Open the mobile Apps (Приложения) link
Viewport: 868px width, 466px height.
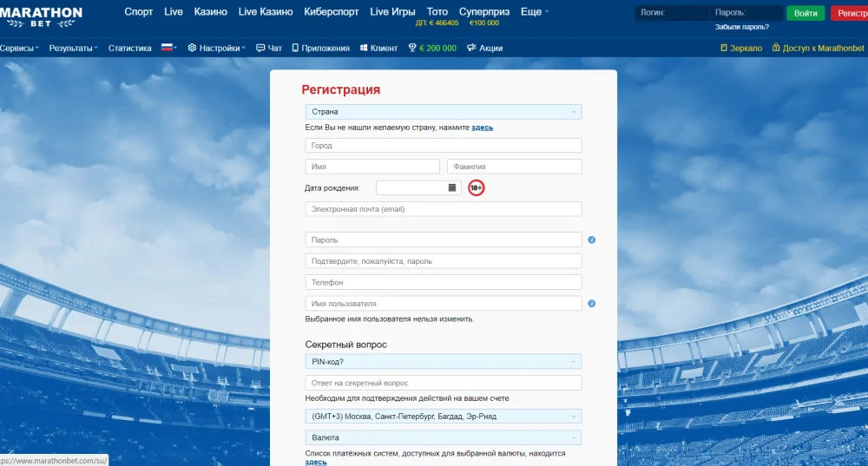320,49
